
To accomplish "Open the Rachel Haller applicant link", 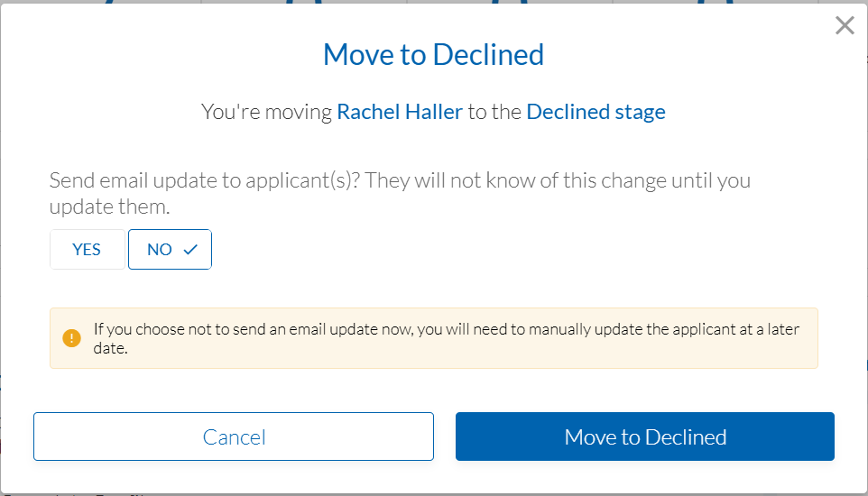I will [400, 112].
